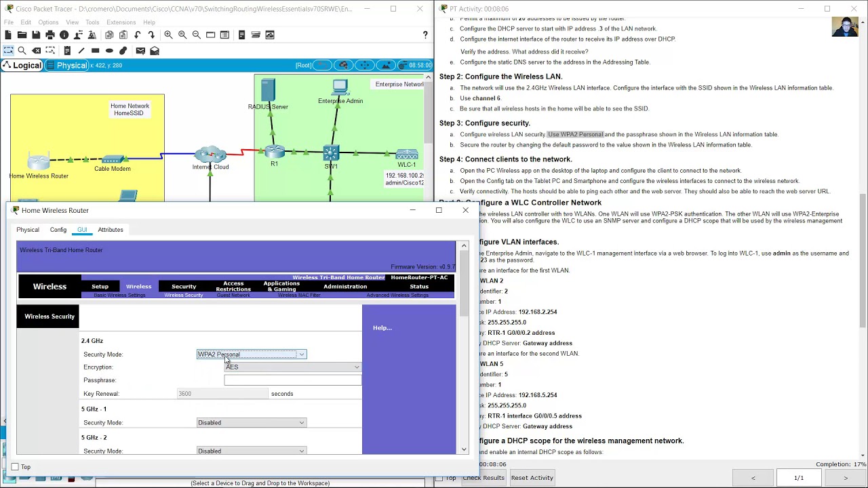The width and height of the screenshot is (868, 488).
Task: Open Guest Network sub-tab
Action: click(233, 296)
